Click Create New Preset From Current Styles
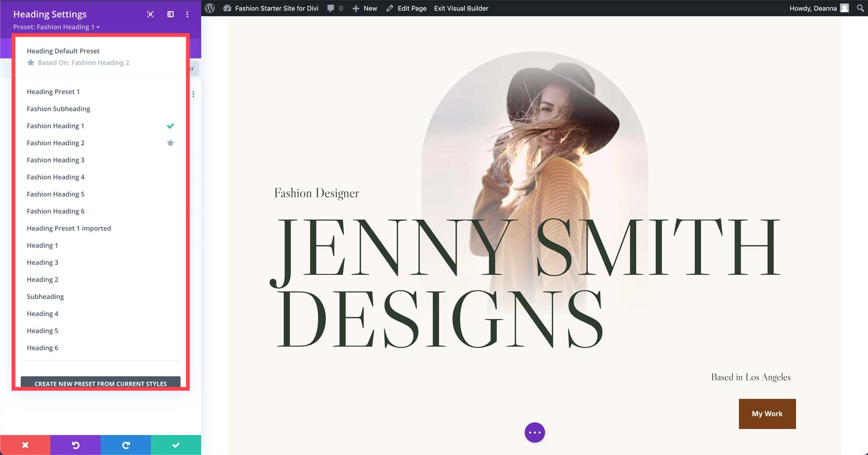 pos(100,384)
